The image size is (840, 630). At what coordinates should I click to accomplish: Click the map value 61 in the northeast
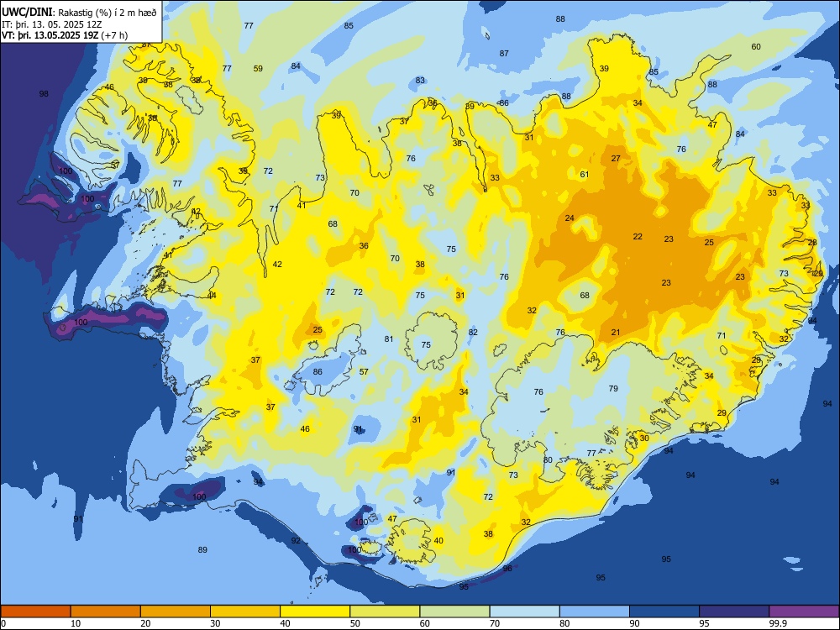585,174
